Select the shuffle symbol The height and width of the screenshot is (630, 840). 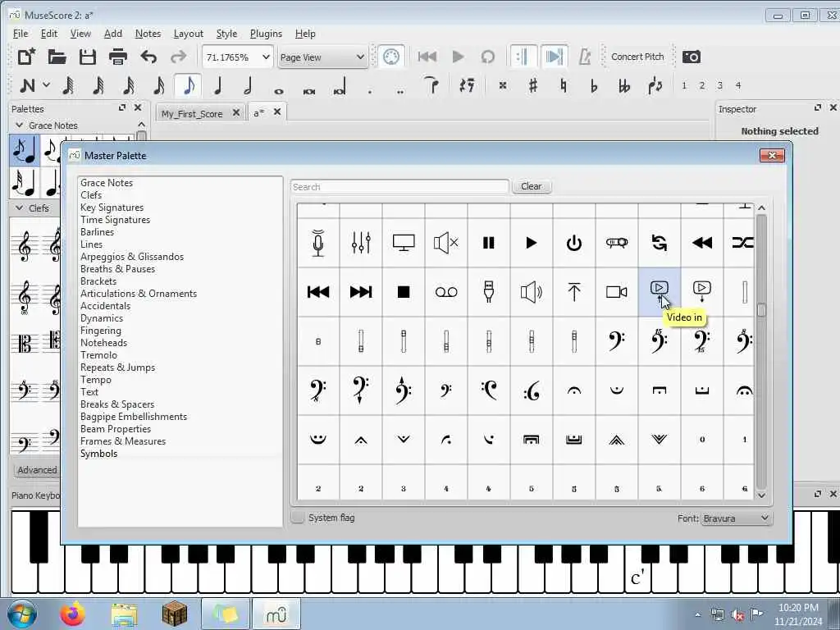coord(742,243)
